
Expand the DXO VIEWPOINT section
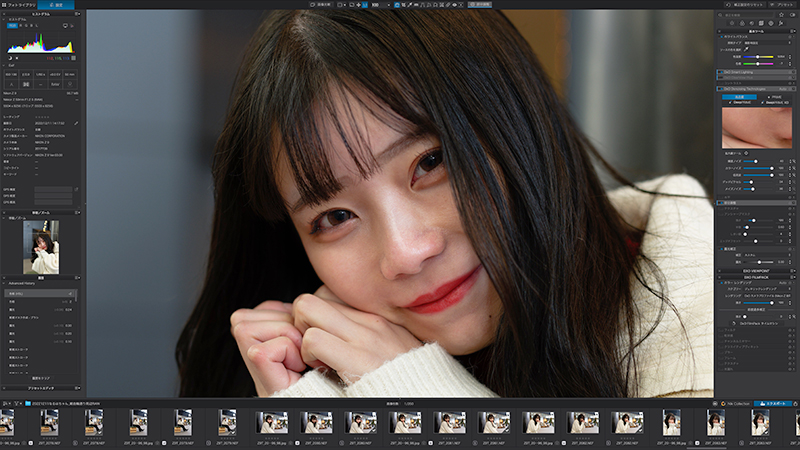pyautogui.click(x=756, y=271)
